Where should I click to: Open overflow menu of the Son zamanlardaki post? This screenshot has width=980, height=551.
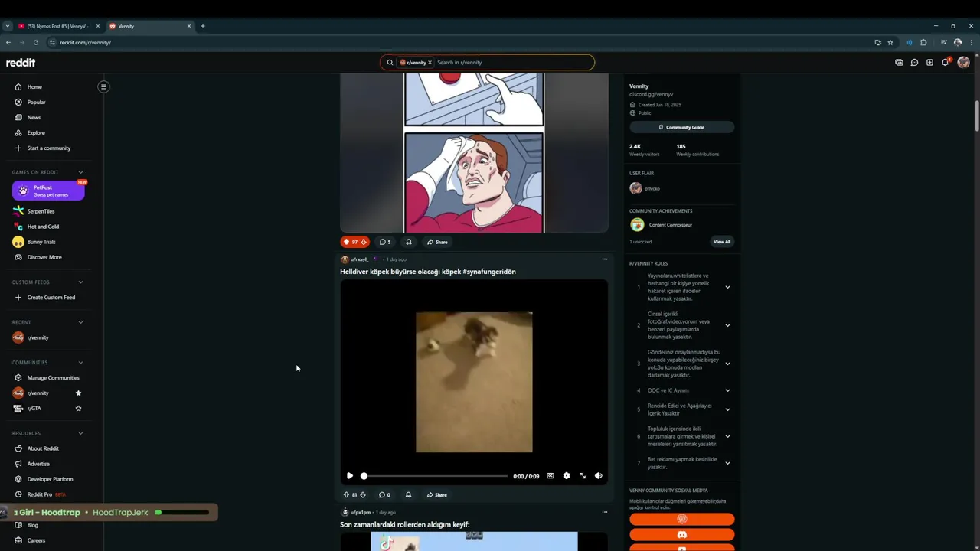(x=604, y=512)
